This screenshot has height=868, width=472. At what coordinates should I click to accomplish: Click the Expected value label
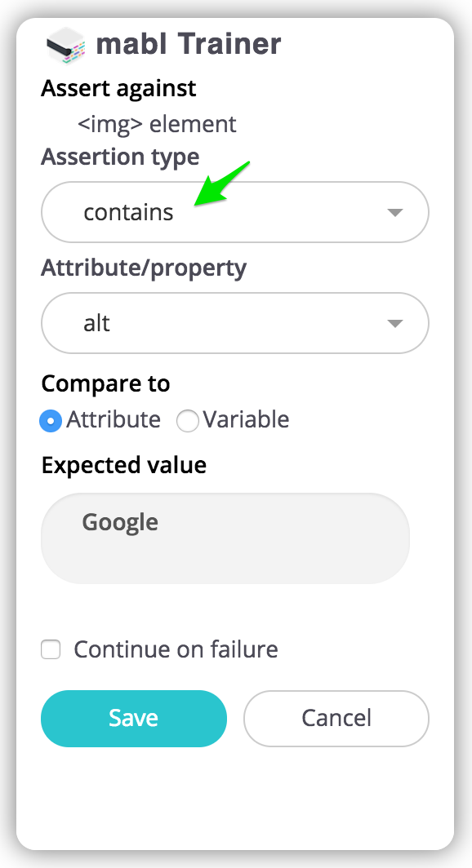coord(123,465)
